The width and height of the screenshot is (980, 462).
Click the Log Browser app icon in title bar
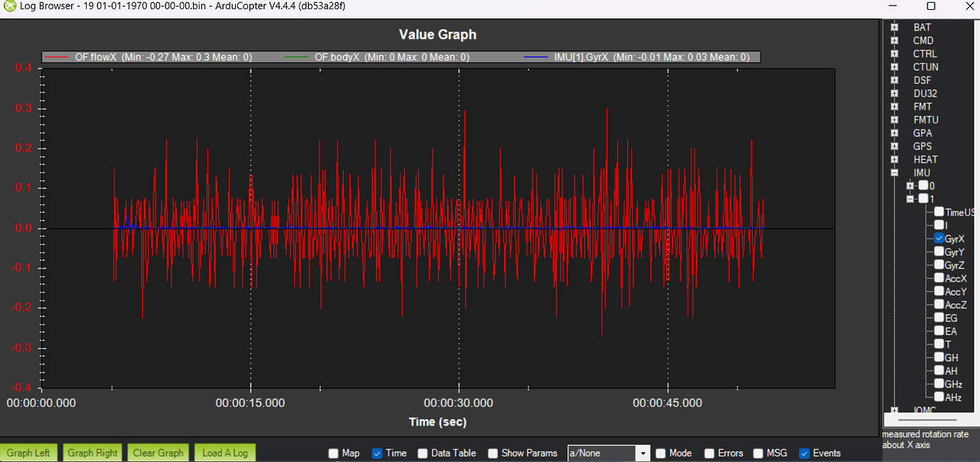tap(9, 6)
